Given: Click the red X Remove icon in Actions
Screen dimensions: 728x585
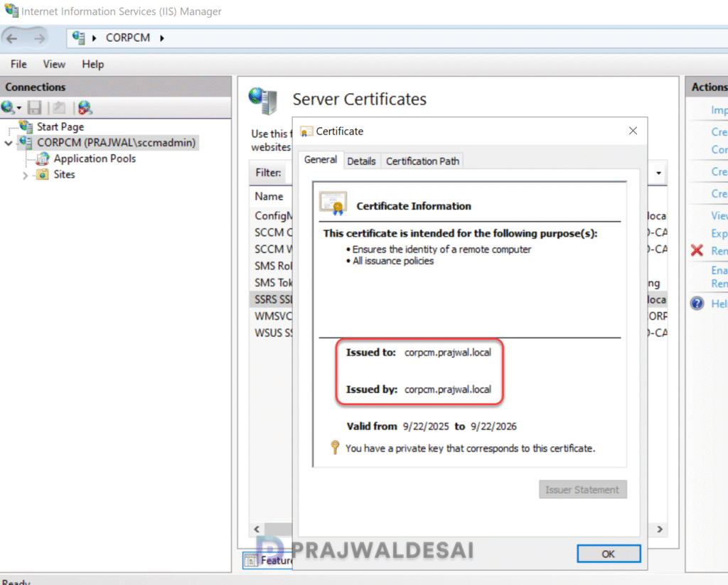Looking at the screenshot, I should click(x=697, y=251).
